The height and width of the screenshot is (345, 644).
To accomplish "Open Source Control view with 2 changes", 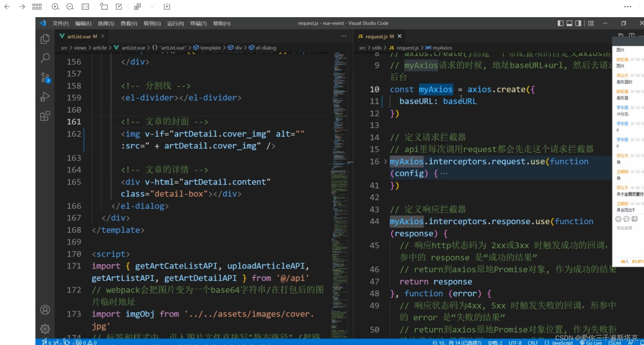I will [45, 78].
